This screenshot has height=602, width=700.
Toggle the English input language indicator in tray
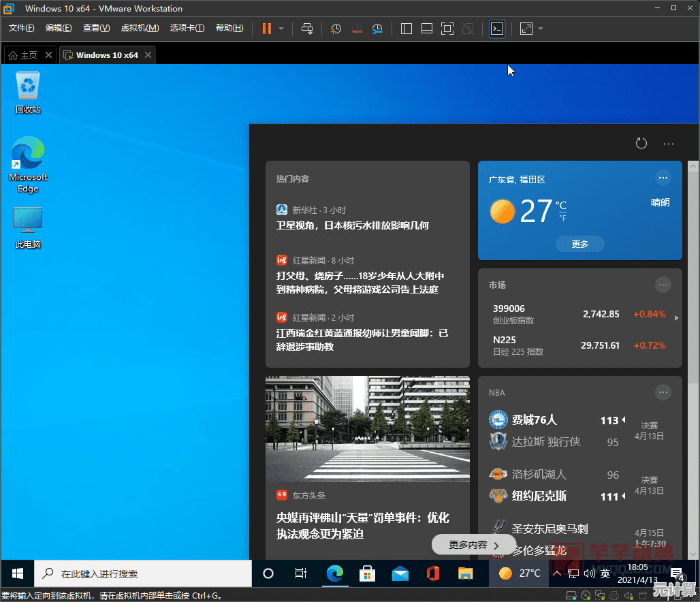pyautogui.click(x=605, y=573)
